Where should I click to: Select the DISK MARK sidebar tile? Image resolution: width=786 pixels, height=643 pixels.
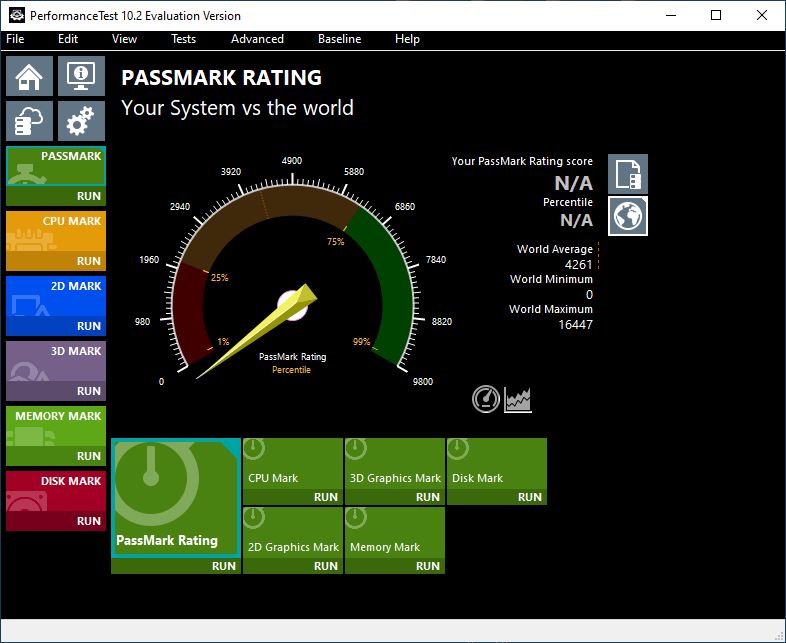56,491
